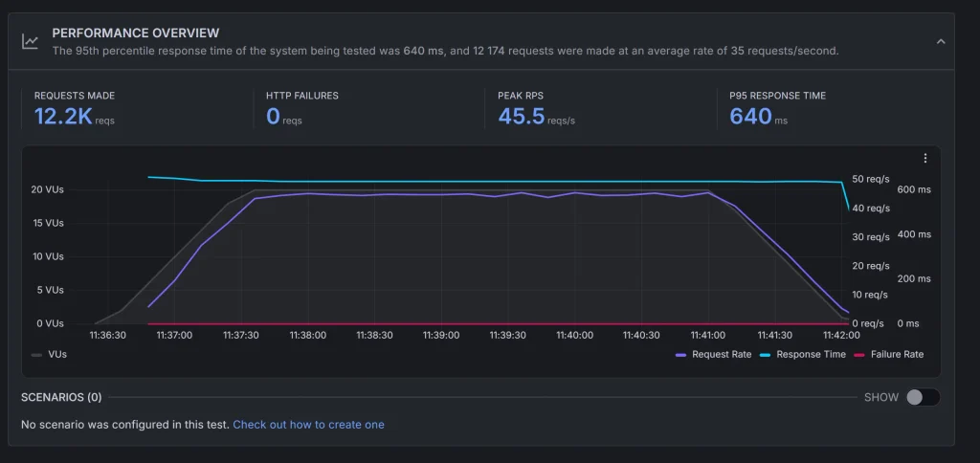The height and width of the screenshot is (463, 980).
Task: Click the 20 req/s axis label
Action: point(871,266)
